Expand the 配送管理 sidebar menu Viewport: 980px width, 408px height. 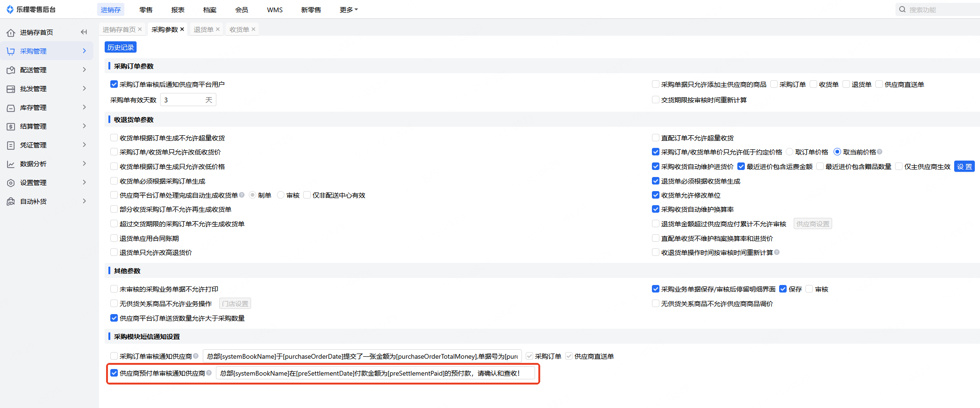(x=84, y=69)
